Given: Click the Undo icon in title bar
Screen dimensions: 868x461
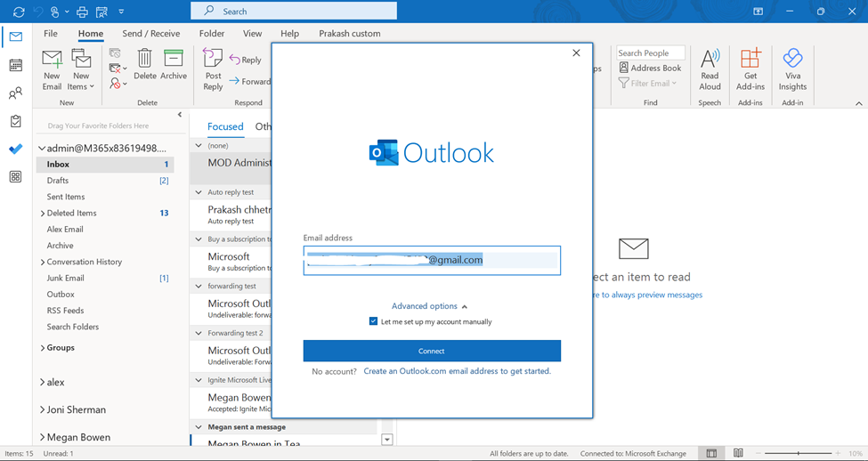Looking at the screenshot, I should tap(38, 11).
